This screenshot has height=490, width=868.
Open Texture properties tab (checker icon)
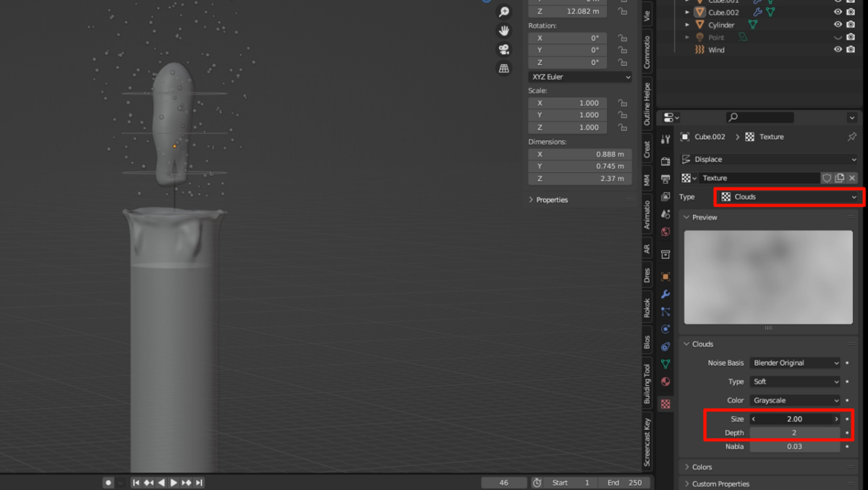(x=665, y=404)
